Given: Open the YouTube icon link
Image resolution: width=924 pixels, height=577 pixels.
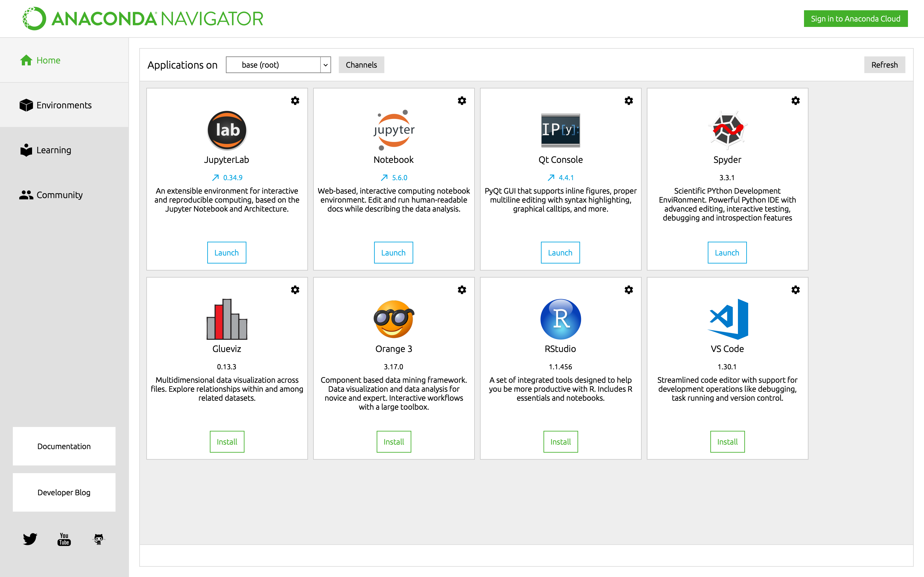Looking at the screenshot, I should coord(64,539).
